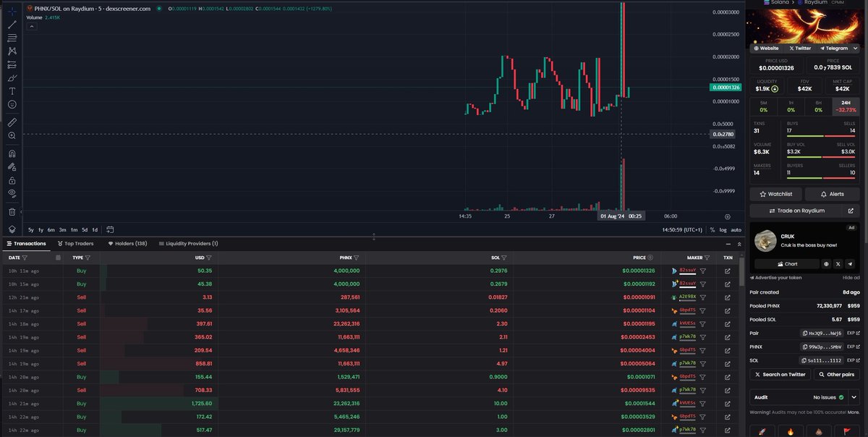Toggle log scale on chart

coord(723,229)
